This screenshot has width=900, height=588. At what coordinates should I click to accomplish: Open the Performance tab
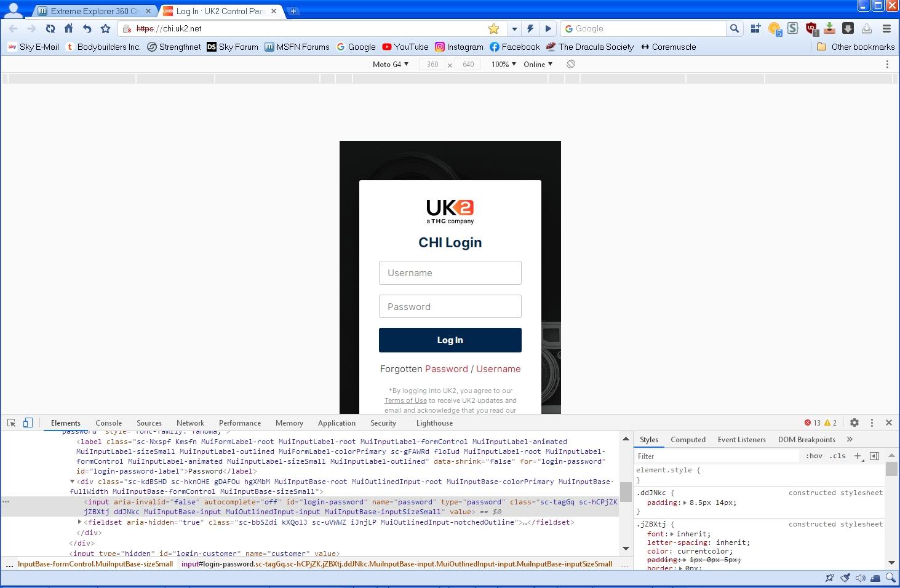(240, 423)
